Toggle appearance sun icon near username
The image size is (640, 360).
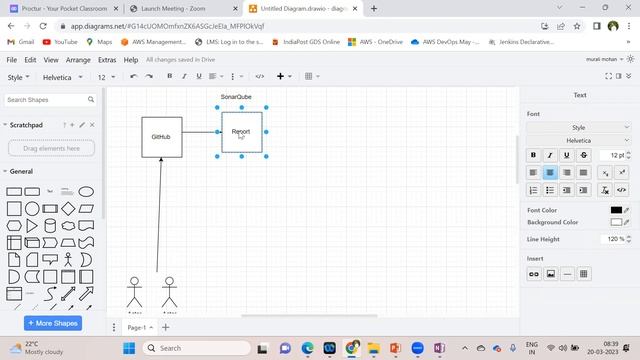pyautogui.click(x=630, y=59)
